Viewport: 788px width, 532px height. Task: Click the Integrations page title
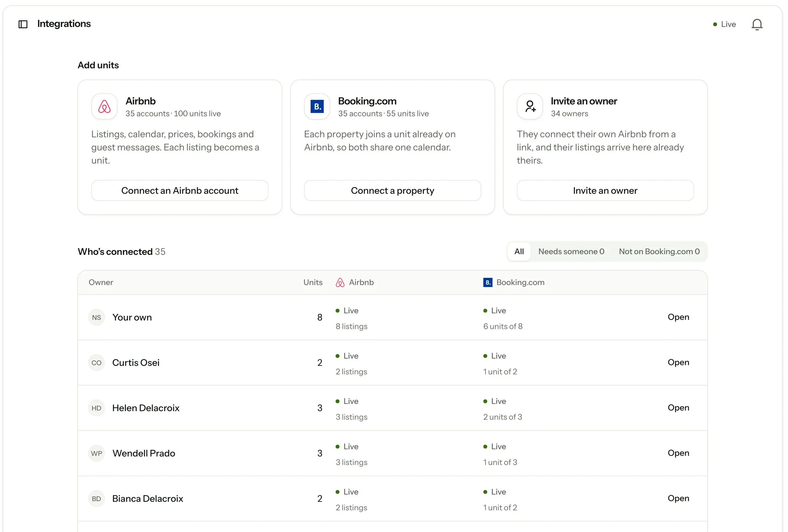point(64,24)
